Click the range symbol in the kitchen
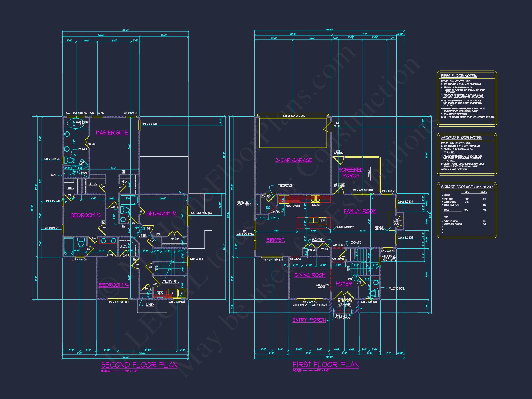 tap(316, 199)
